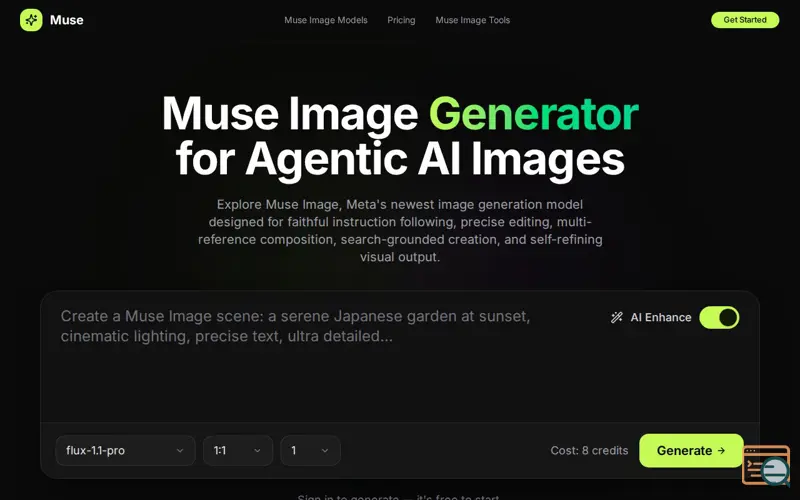Click into the image prompt text area
Image resolution: width=800 pixels, height=500 pixels.
point(327,357)
